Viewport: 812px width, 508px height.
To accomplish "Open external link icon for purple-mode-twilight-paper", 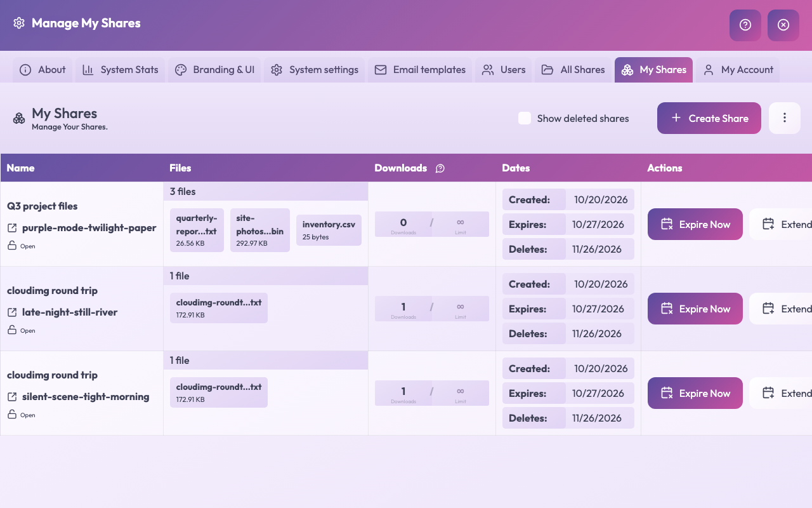I will tap(12, 228).
